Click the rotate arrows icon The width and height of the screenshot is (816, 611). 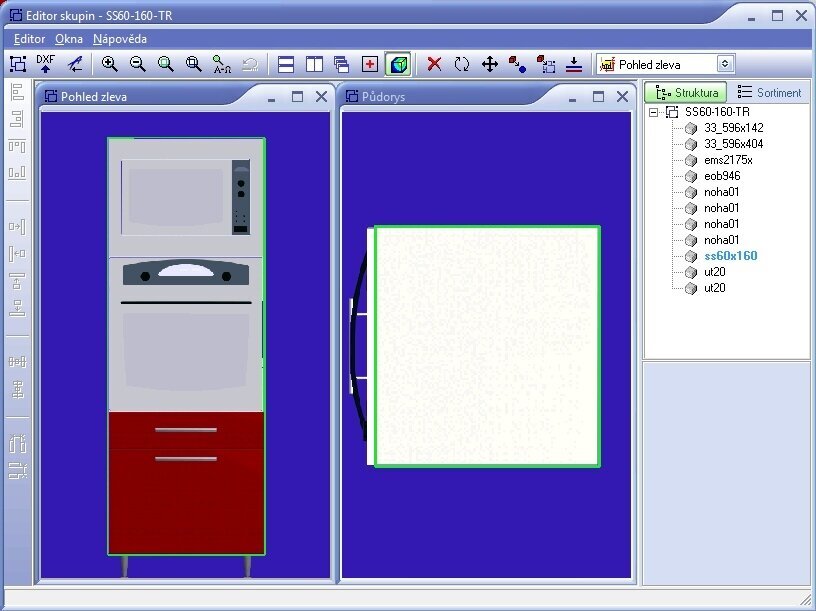coord(462,64)
